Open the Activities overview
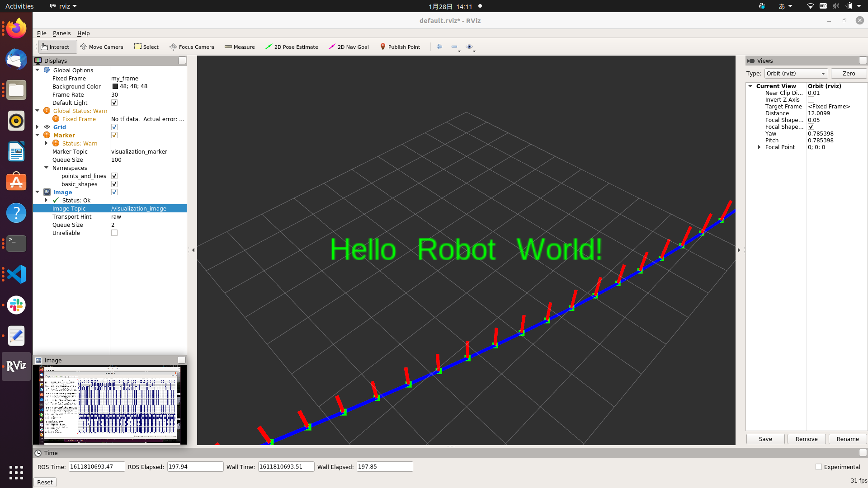 (19, 6)
